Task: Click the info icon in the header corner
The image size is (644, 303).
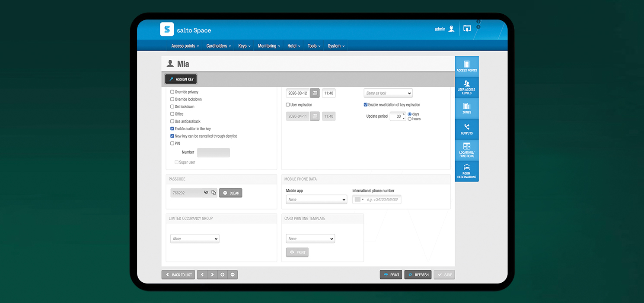Action: (478, 22)
